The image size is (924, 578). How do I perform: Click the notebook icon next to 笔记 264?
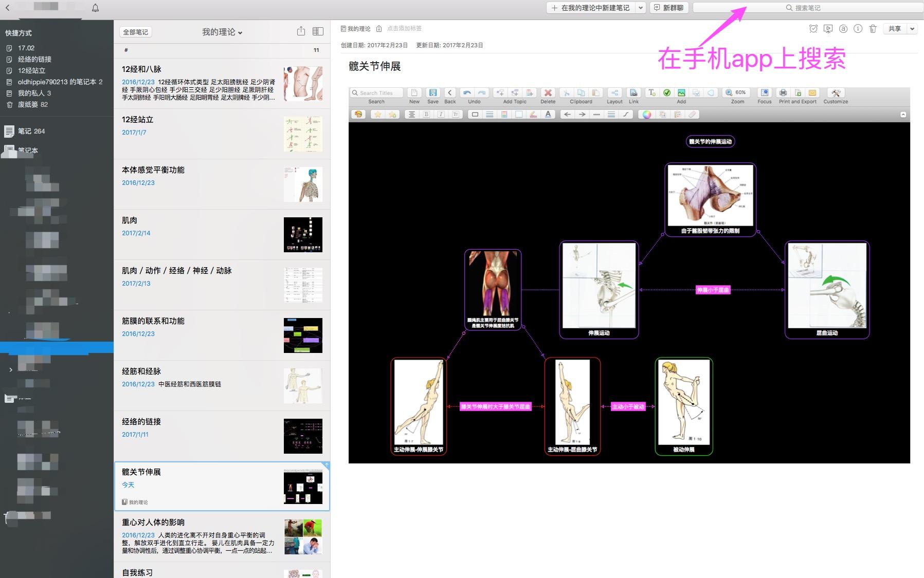tap(9, 132)
